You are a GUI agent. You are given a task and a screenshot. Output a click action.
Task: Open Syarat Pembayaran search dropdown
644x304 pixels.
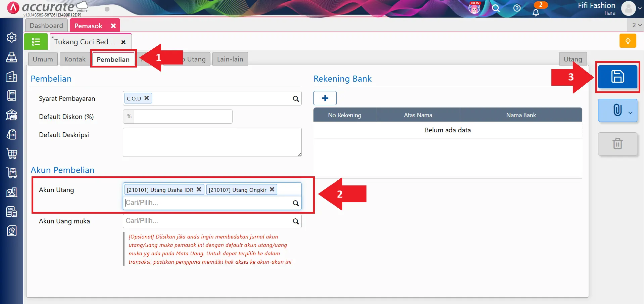(296, 99)
